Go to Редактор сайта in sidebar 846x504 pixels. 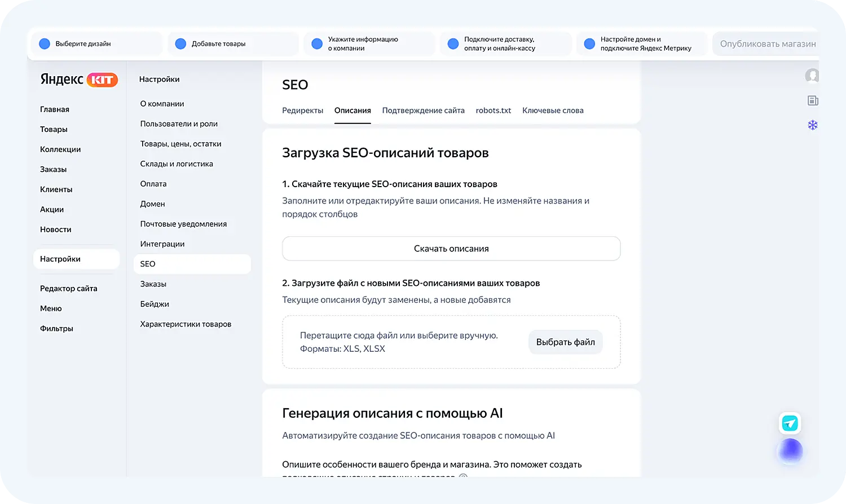[68, 288]
